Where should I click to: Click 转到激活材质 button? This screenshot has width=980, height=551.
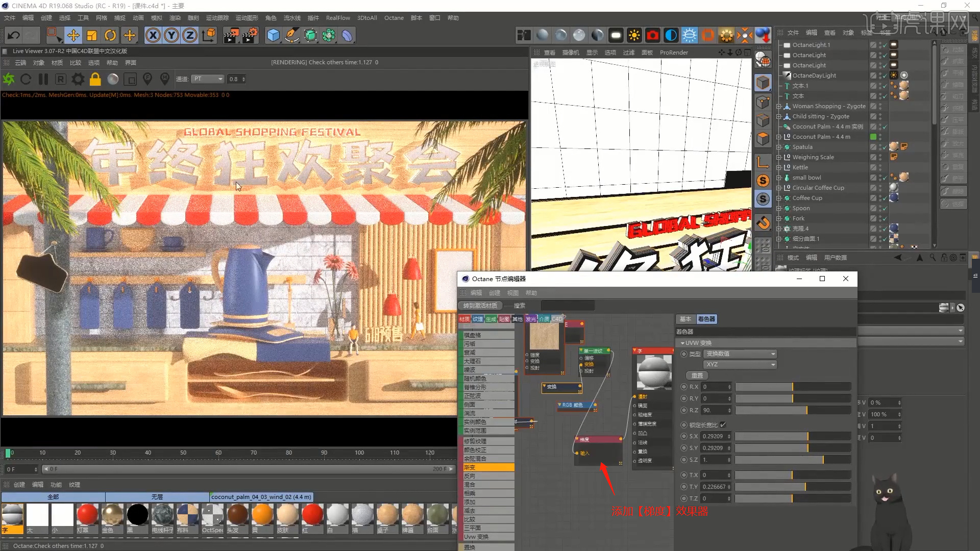pos(480,306)
